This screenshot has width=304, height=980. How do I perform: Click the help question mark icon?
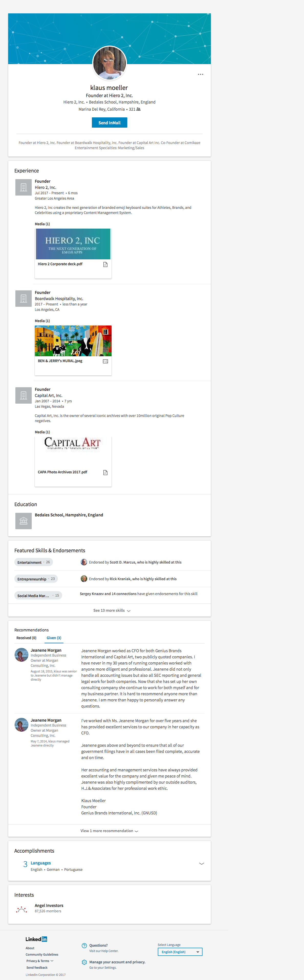[x=84, y=945]
